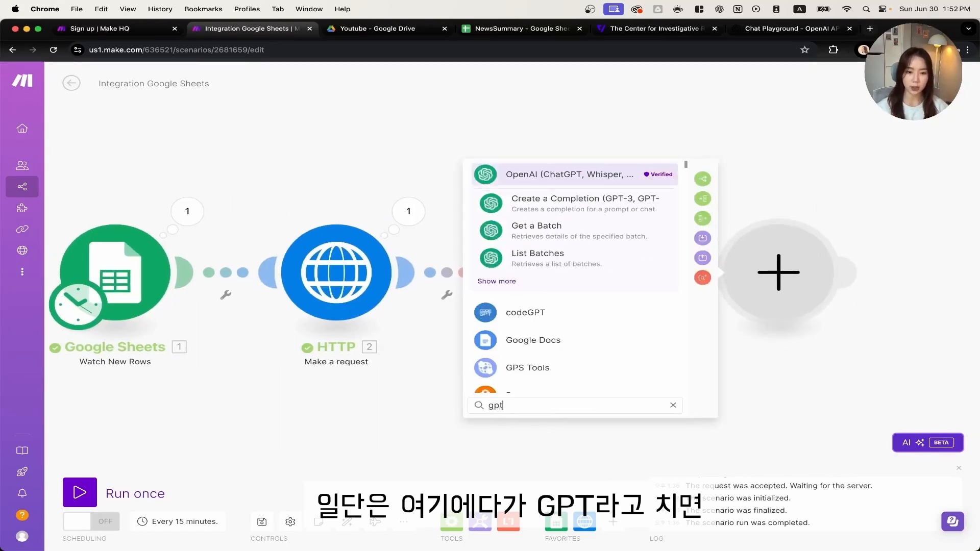Open the wrench after the HTTP module
Screen dimensions: 980x551
click(x=447, y=295)
